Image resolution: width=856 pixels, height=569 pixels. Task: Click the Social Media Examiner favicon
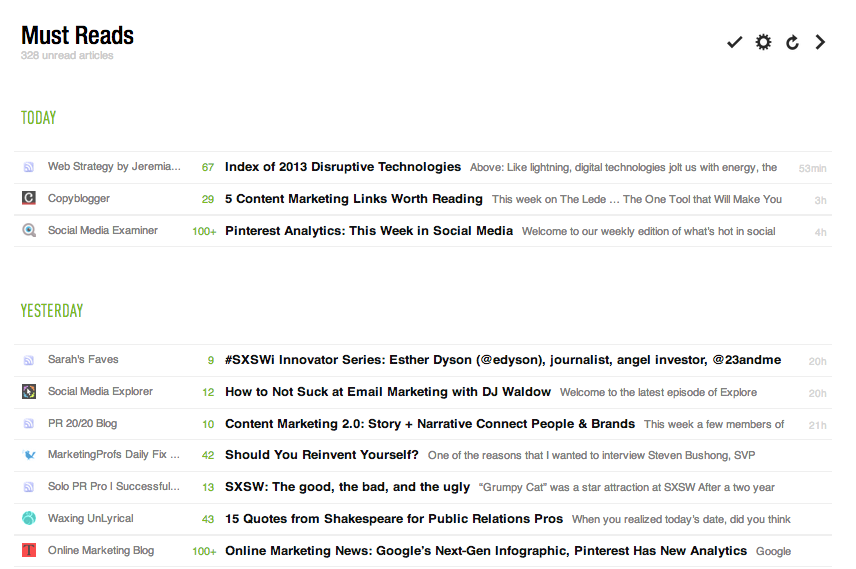(29, 230)
